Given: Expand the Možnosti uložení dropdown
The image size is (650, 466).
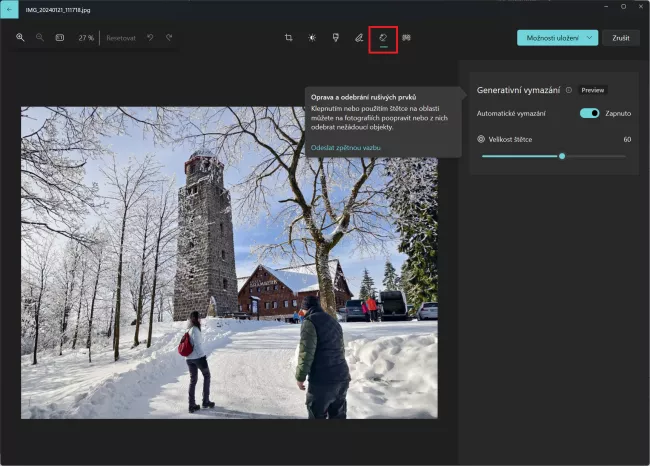Looking at the screenshot, I should coord(590,38).
